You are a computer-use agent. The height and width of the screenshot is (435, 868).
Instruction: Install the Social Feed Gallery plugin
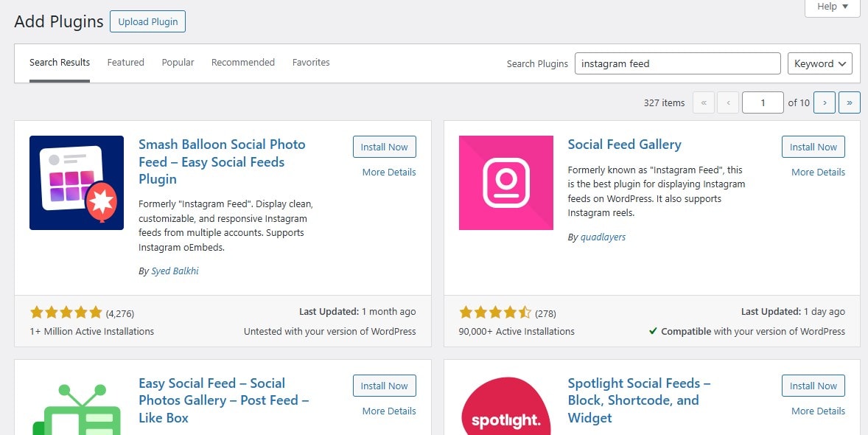[x=813, y=147]
